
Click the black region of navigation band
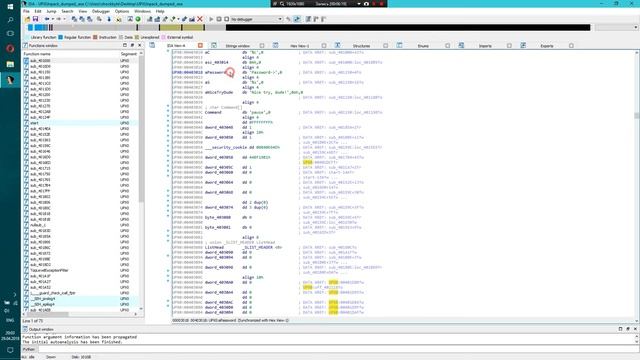click(x=408, y=27)
